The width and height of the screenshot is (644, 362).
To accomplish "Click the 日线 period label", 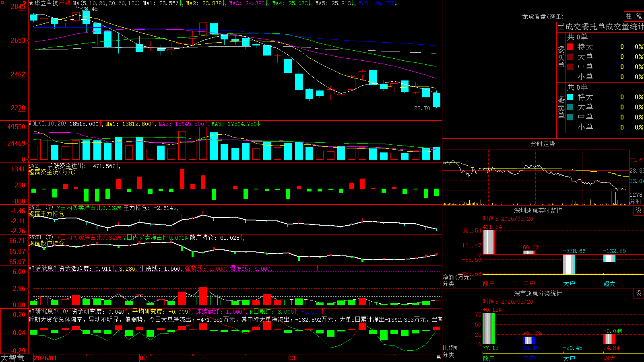I will click(65, 3).
